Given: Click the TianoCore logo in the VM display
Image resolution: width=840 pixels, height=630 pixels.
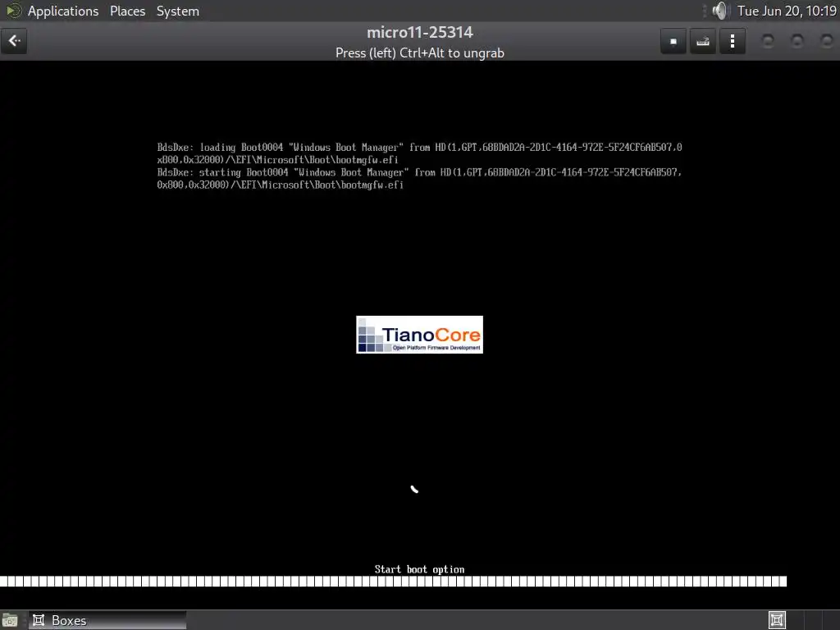Looking at the screenshot, I should (x=419, y=335).
